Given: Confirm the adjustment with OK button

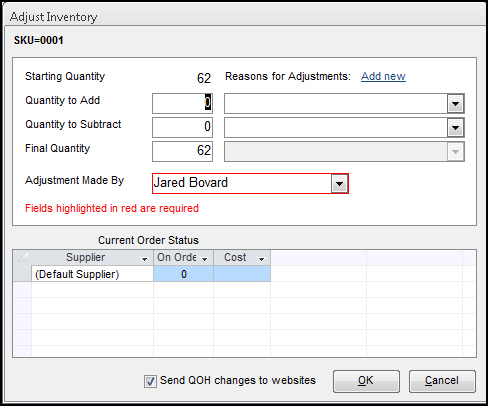Looking at the screenshot, I should 366,381.
